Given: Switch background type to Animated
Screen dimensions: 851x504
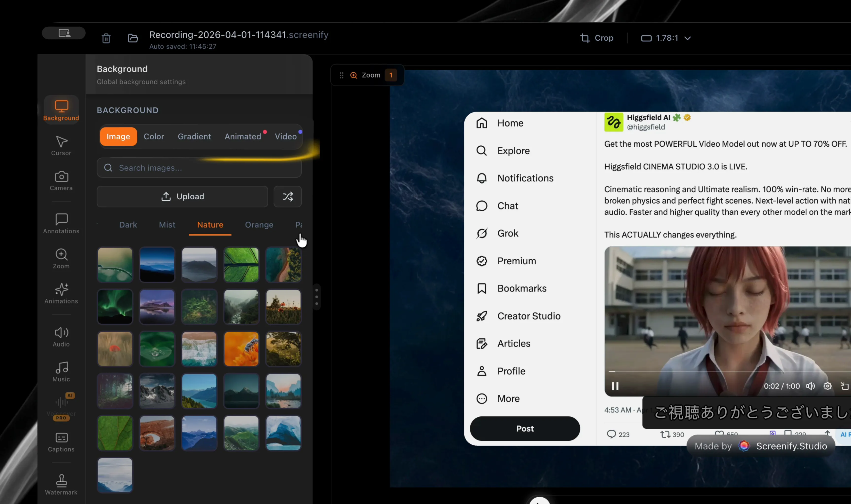Looking at the screenshot, I should point(243,137).
